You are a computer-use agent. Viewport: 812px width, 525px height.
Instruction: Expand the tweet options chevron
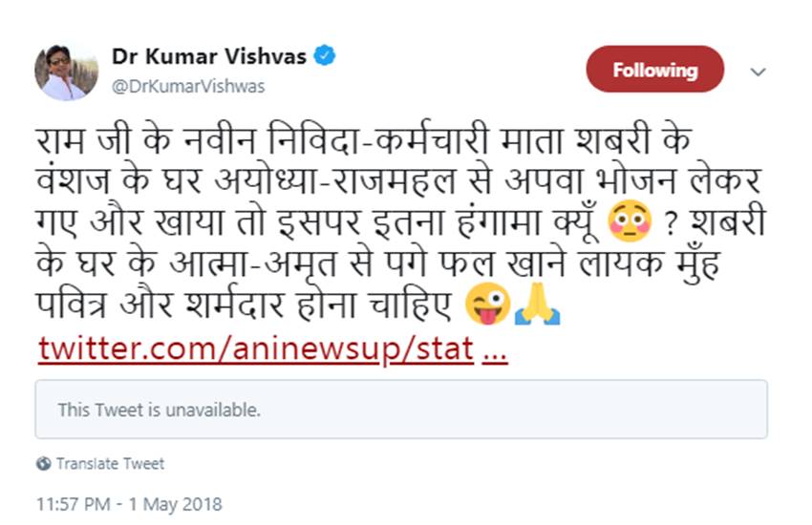point(758,72)
